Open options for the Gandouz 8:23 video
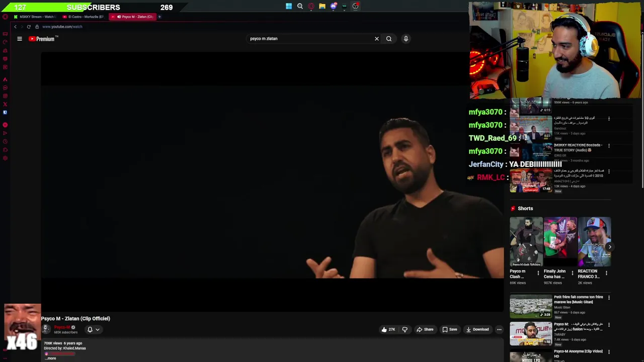 [609, 119]
